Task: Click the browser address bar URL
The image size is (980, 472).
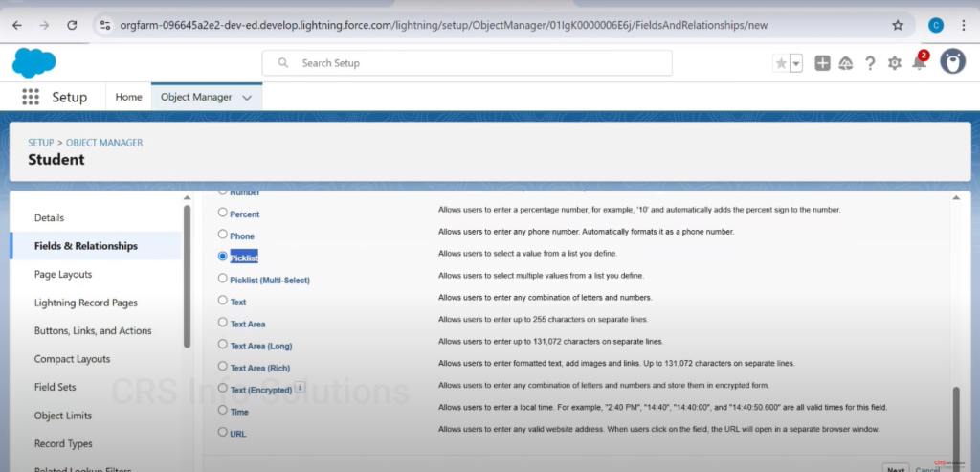Action: (x=443, y=26)
